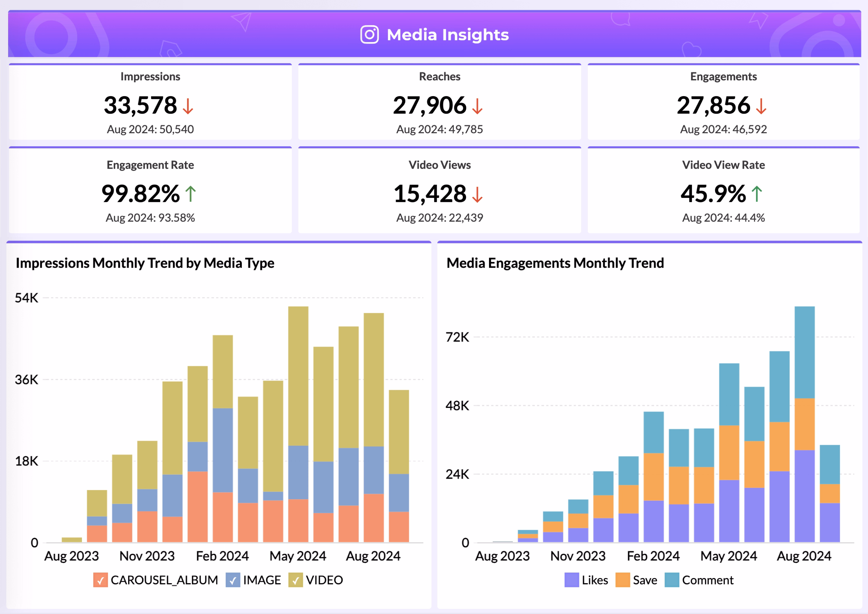Click the Instagram logo icon in header

click(x=369, y=35)
